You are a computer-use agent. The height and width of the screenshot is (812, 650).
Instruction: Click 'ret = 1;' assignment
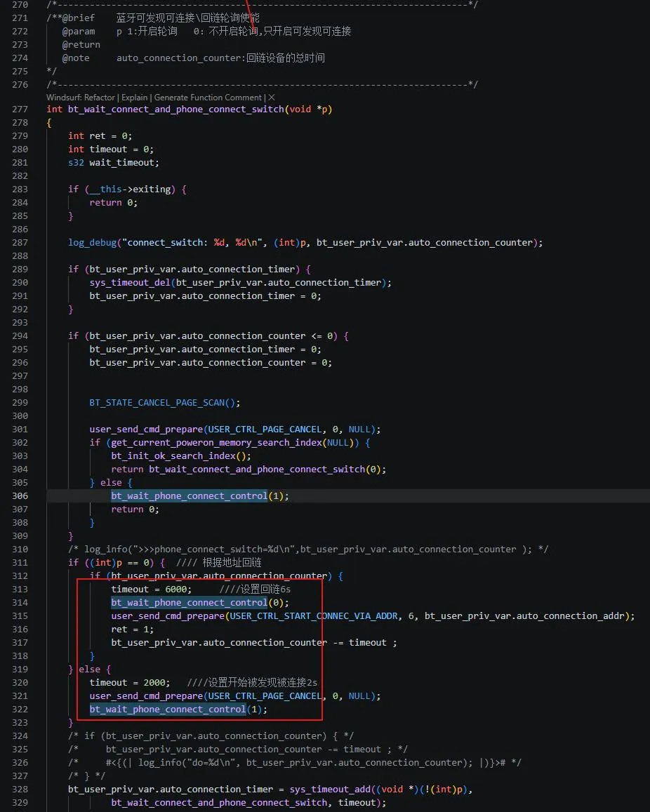[132, 630]
